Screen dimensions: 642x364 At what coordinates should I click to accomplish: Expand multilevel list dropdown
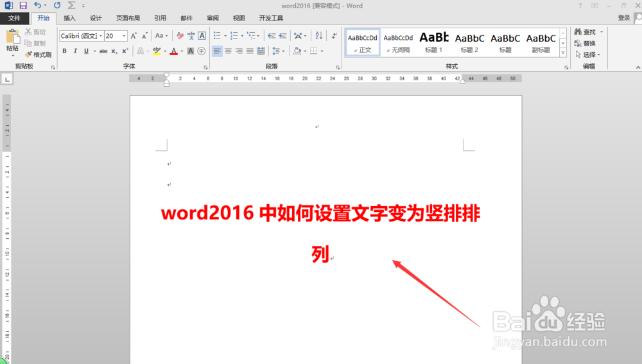coord(258,36)
